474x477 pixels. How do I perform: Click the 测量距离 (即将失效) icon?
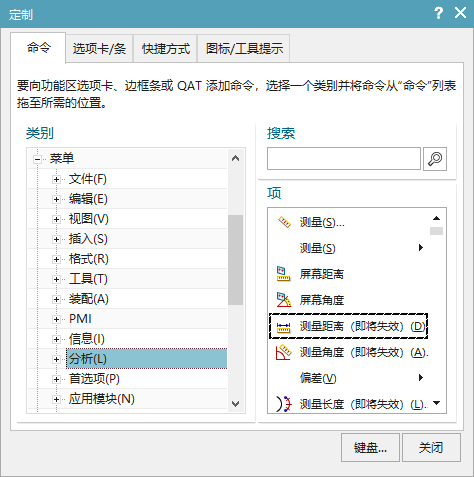[x=283, y=327]
